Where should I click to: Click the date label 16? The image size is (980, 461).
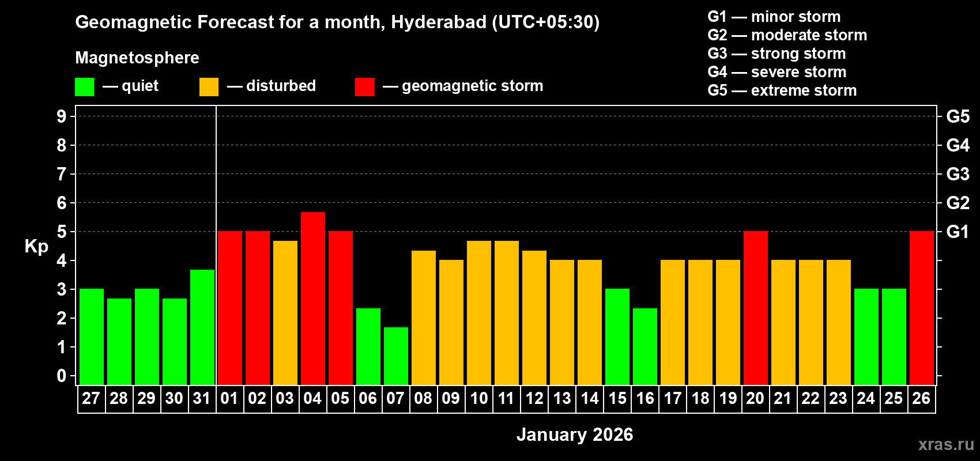(x=644, y=398)
